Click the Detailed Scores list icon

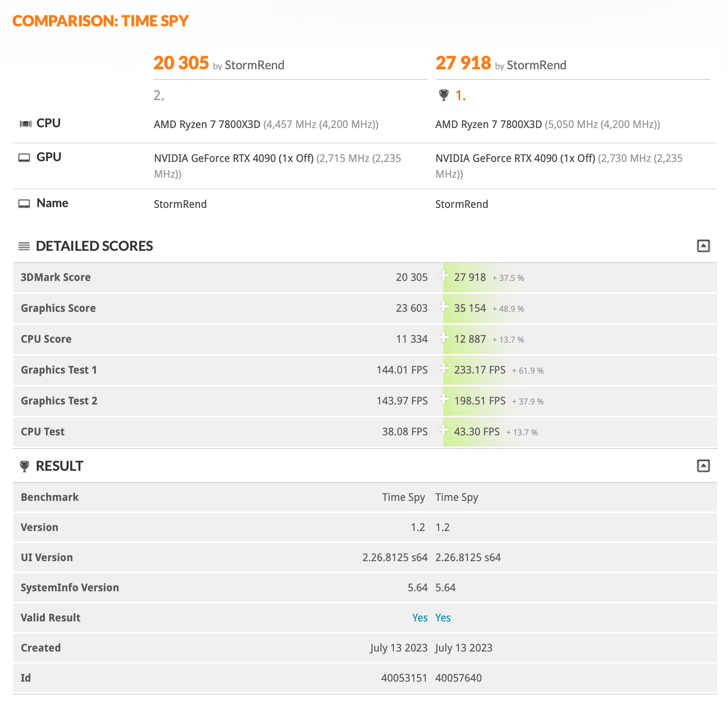tap(24, 246)
